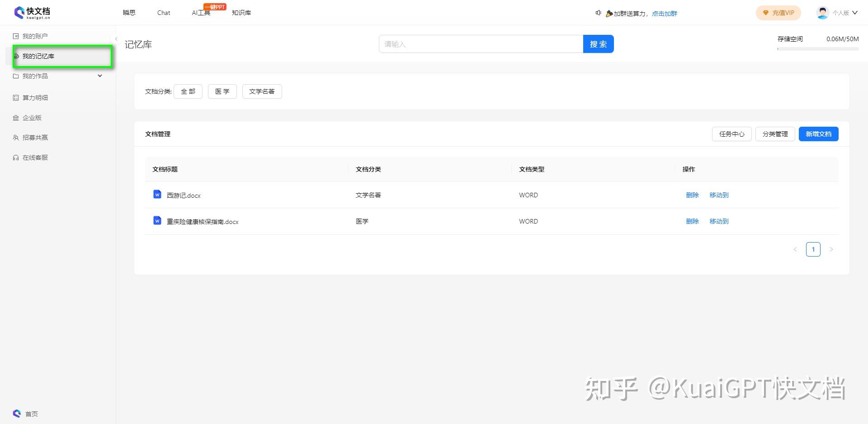Click the user avatar icon
This screenshot has width=868, height=424.
[822, 13]
